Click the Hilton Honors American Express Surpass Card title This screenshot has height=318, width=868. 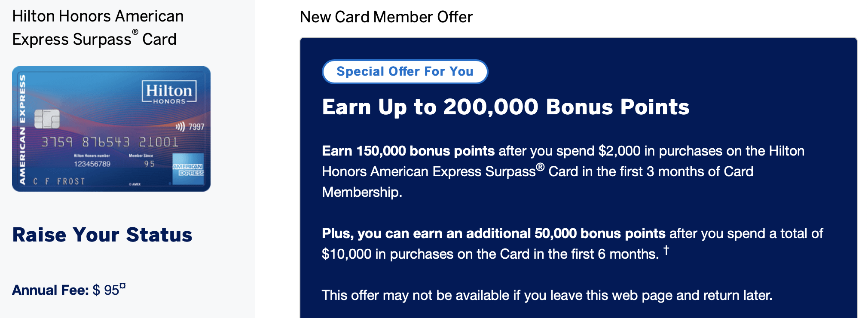98,28
